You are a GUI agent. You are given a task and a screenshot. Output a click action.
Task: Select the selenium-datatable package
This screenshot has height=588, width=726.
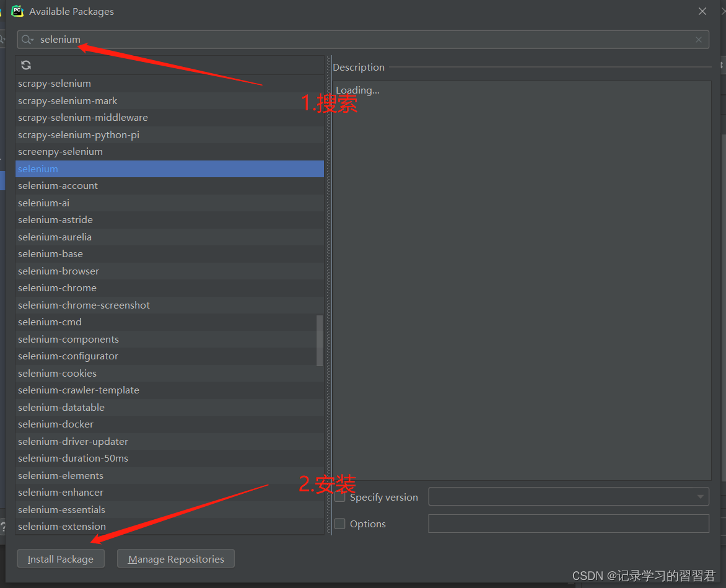pyautogui.click(x=170, y=408)
